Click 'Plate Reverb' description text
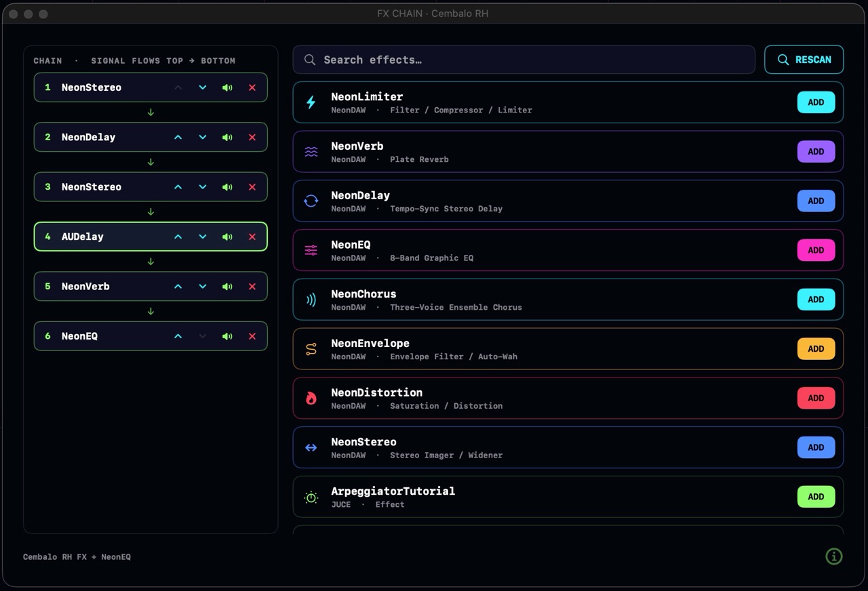Screen dimensions: 868x591 pos(419,159)
